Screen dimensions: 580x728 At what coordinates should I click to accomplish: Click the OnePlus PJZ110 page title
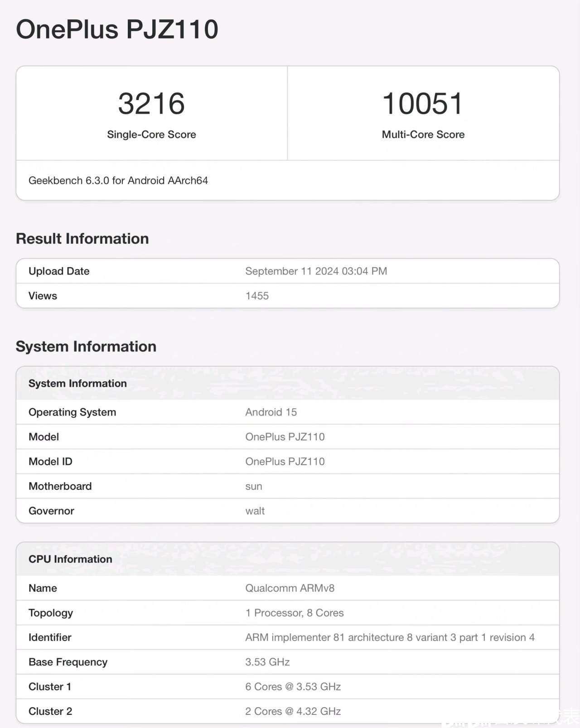click(117, 29)
